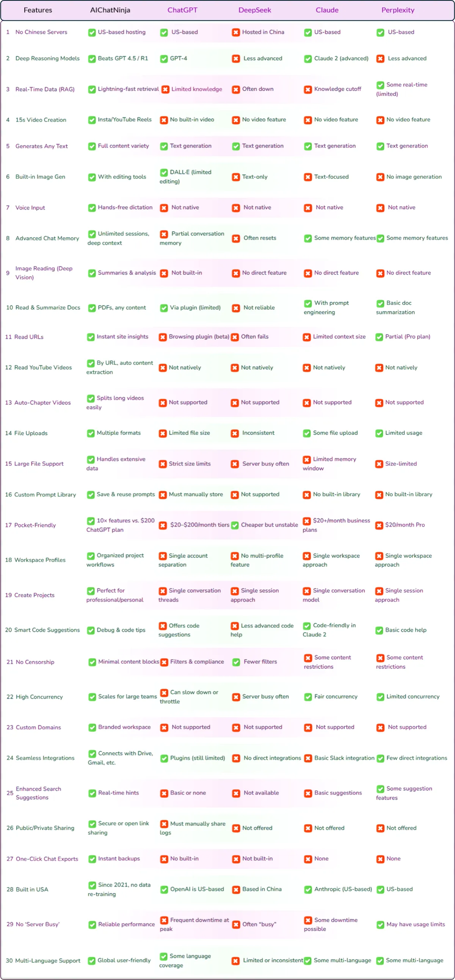Click the 'No Censorship' feature row label

pyautogui.click(x=35, y=662)
